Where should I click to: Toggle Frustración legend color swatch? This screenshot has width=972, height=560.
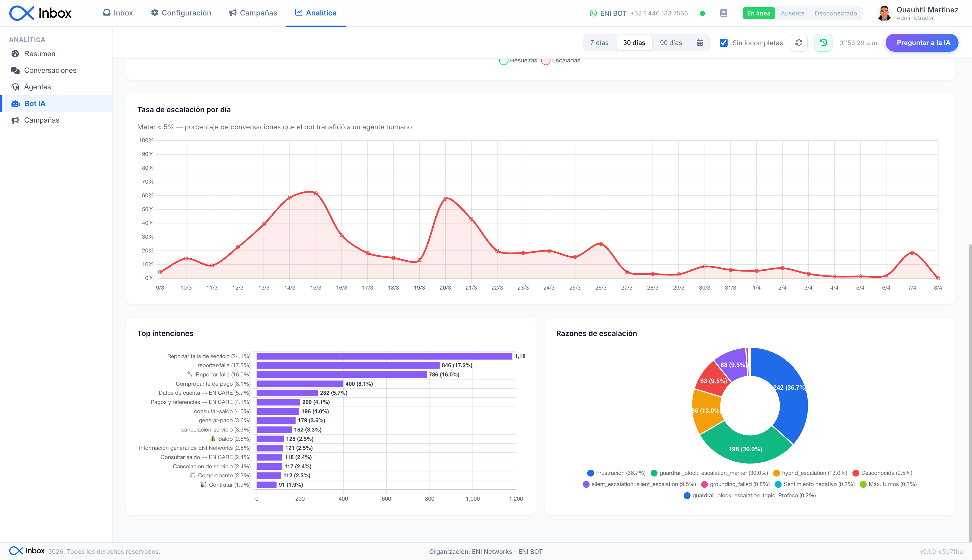tap(591, 473)
